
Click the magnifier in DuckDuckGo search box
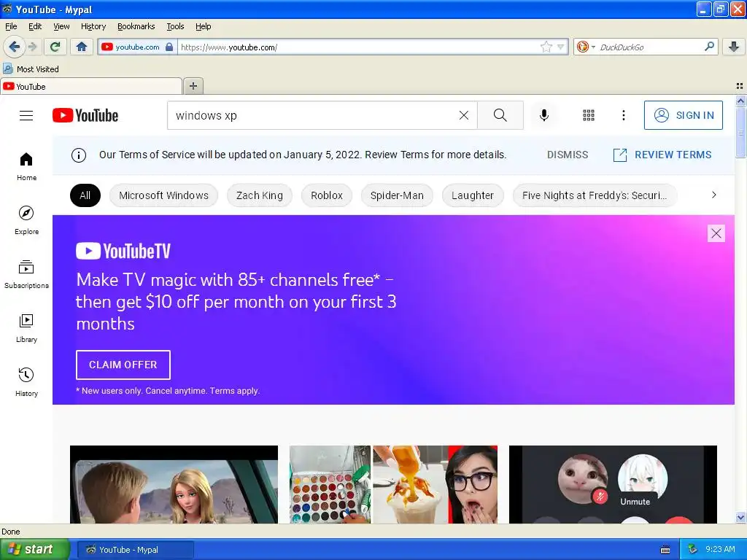point(709,46)
